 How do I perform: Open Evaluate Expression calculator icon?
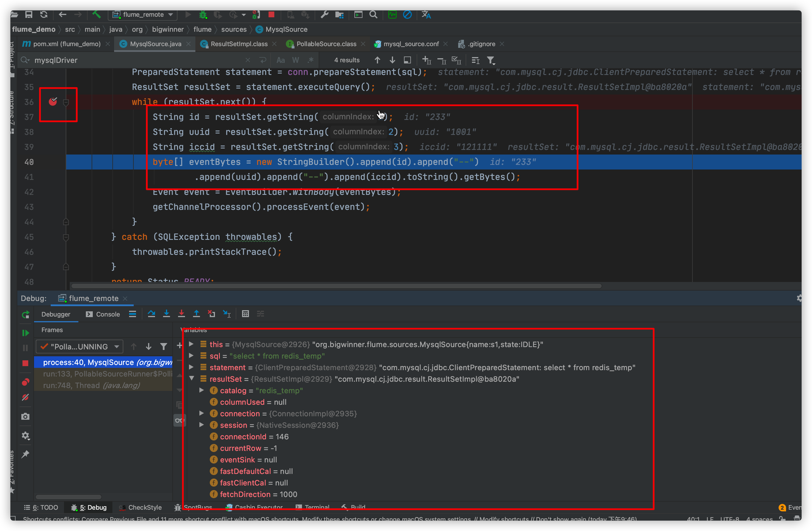[x=245, y=314]
